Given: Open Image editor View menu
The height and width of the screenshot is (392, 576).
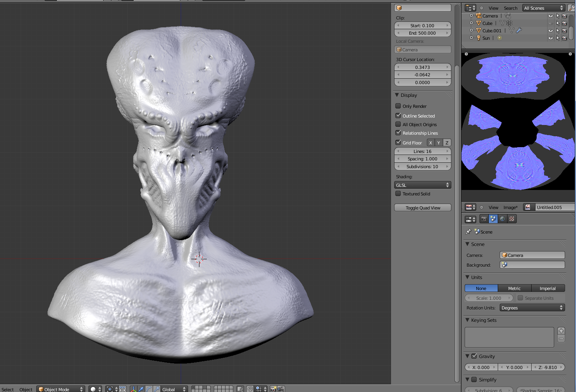Looking at the screenshot, I should coord(493,207).
